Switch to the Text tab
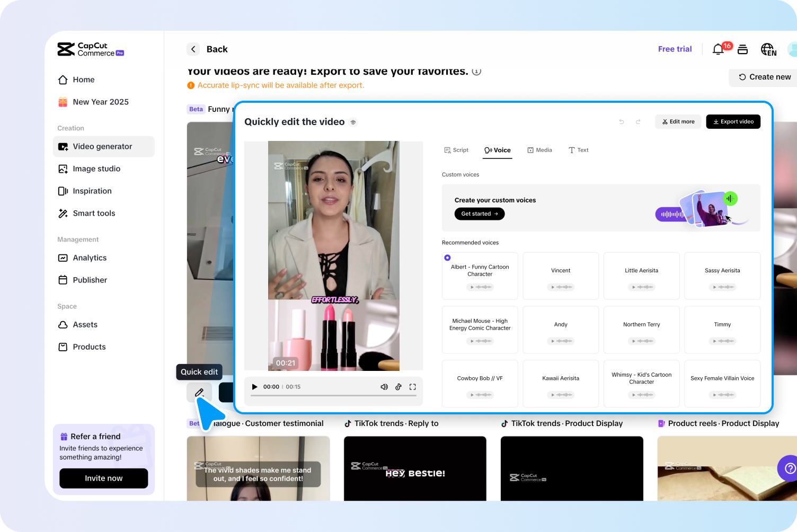 tap(579, 150)
